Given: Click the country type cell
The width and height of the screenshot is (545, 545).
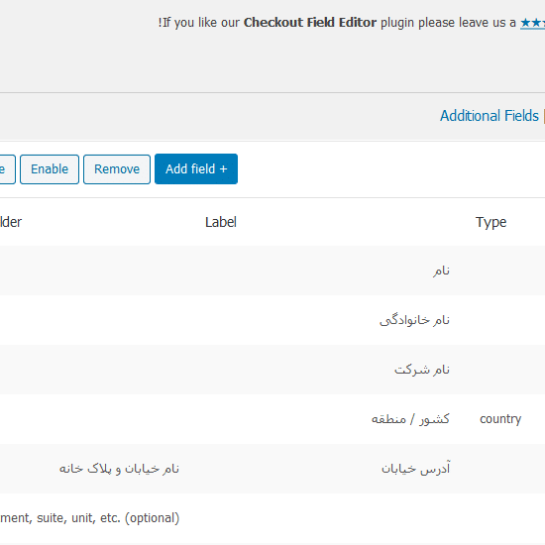Looking at the screenshot, I should coord(500,419).
